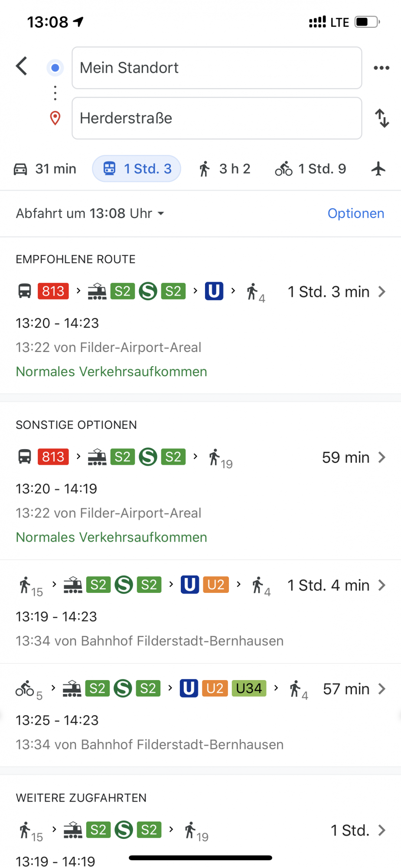Edit the Herderstraße destination field
This screenshot has width=401, height=868.
pos(217,118)
